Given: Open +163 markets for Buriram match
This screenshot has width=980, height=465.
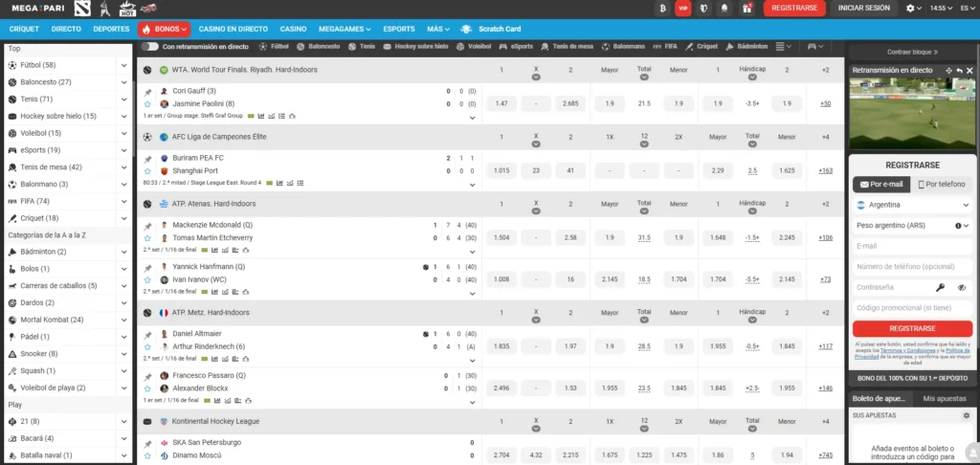Looking at the screenshot, I should point(825,170).
